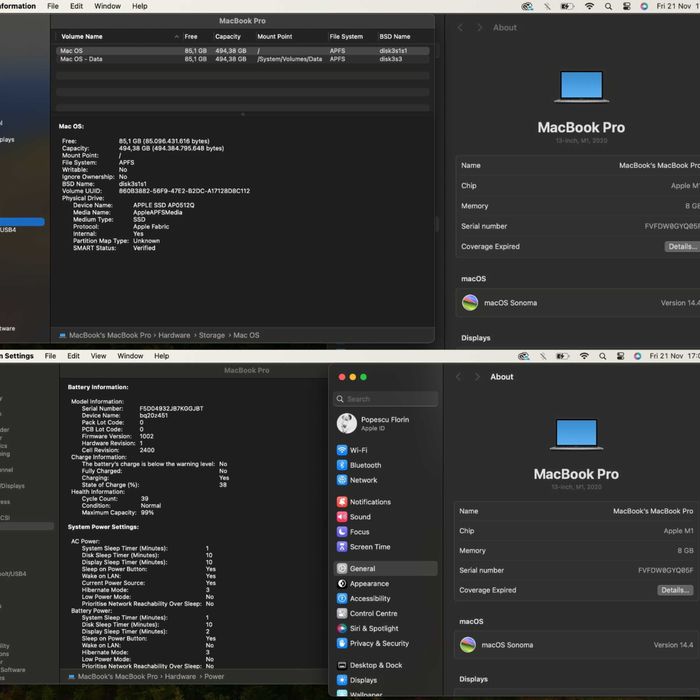Screen dimensions: 700x700
Task: Click Wi-Fi status icon in the lower menu bar
Action: click(584, 356)
